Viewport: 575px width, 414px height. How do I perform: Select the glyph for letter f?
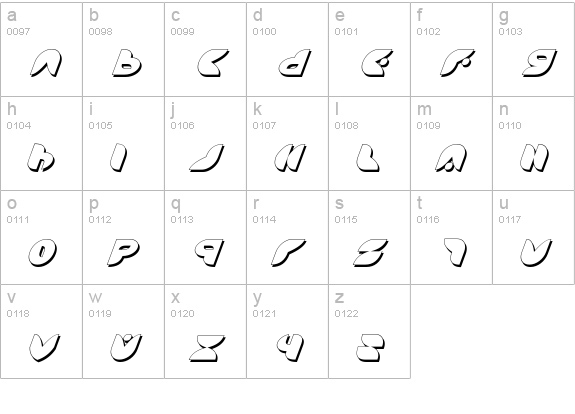pos(458,63)
